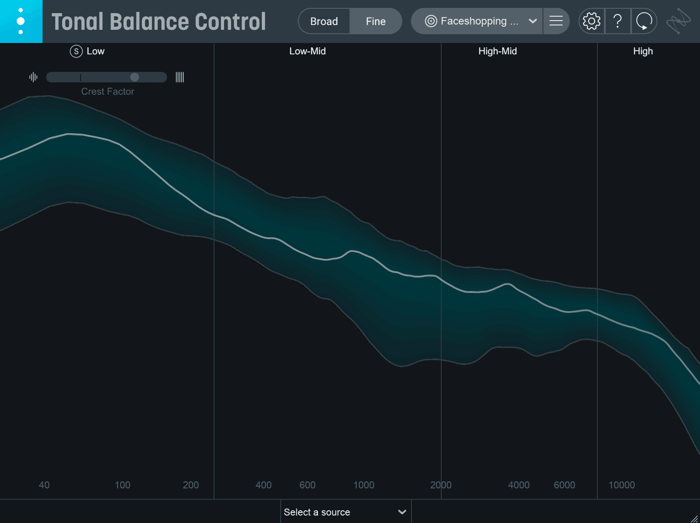Image resolution: width=700 pixels, height=523 pixels.
Task: Open help with the question mark icon
Action: coord(618,21)
